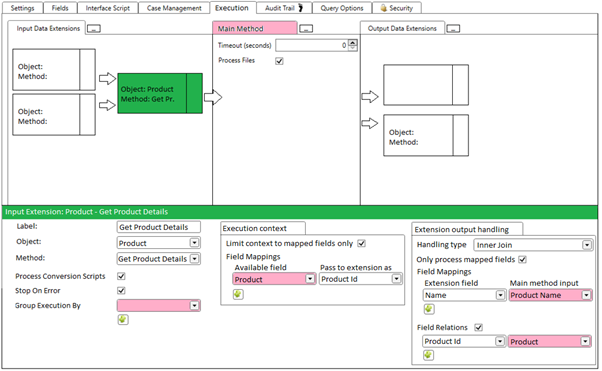
Task: Open Main method input dropdown Product Name
Action: coord(550,295)
